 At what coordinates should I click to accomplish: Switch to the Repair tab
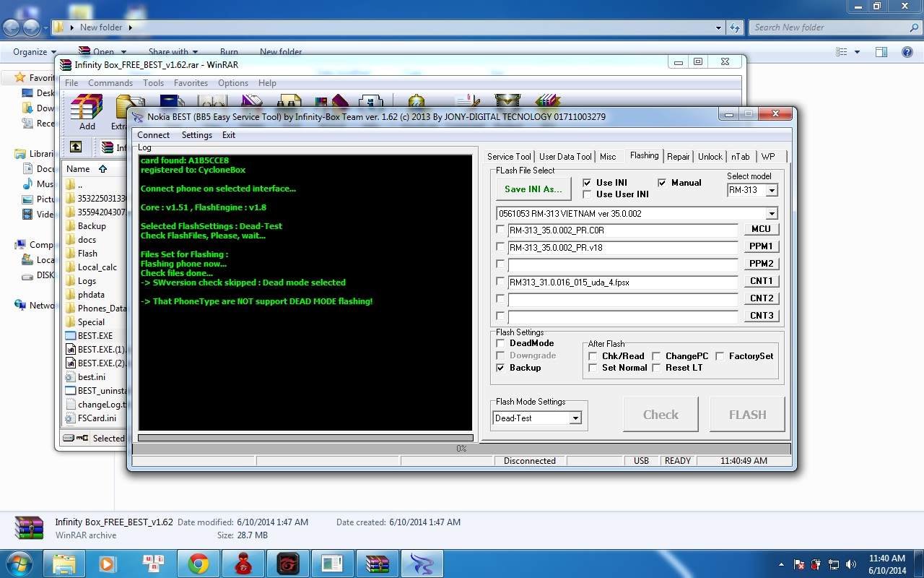[679, 157]
